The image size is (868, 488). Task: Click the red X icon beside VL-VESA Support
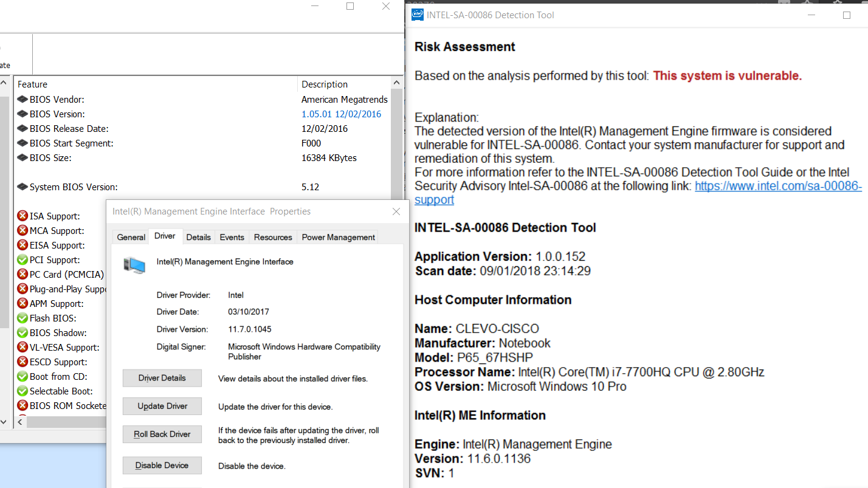[x=22, y=348]
